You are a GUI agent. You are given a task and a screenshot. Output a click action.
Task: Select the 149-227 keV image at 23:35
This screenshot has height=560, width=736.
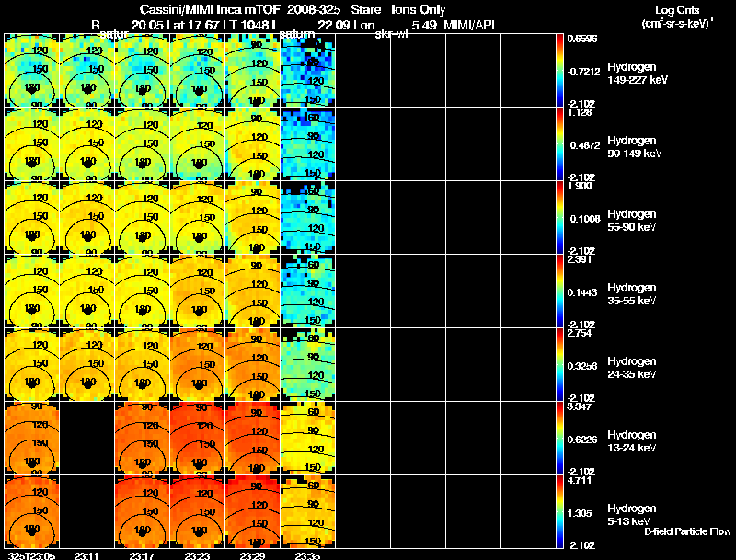308,71
